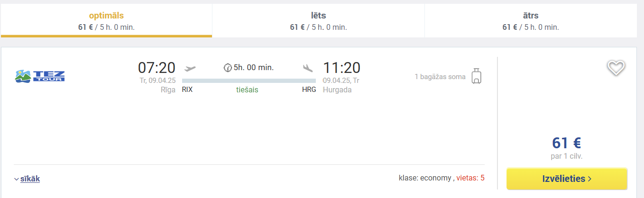644x198 pixels.
Task: Switch to the lēts tab
Action: pos(318,21)
